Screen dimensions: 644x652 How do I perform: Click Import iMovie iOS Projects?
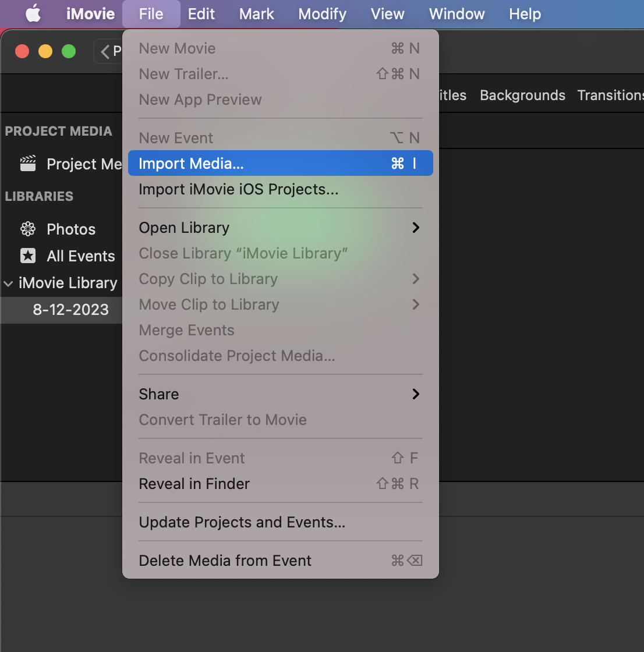pos(238,189)
